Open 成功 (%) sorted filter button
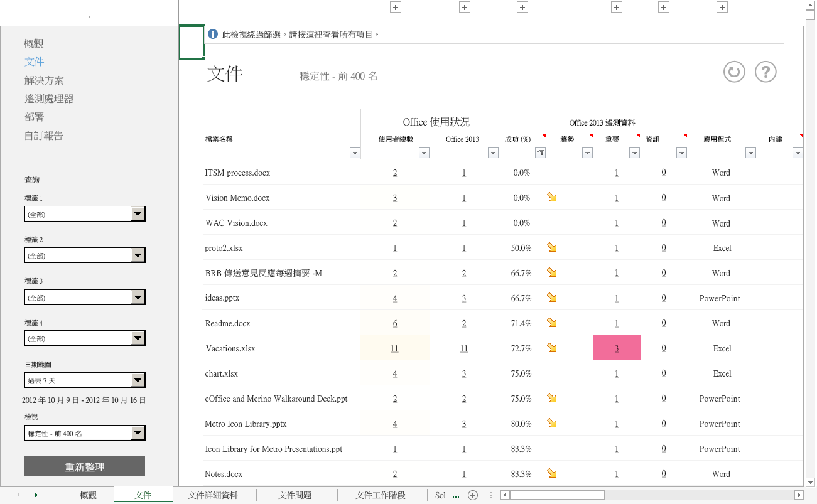The width and height of the screenshot is (817, 504). (540, 153)
